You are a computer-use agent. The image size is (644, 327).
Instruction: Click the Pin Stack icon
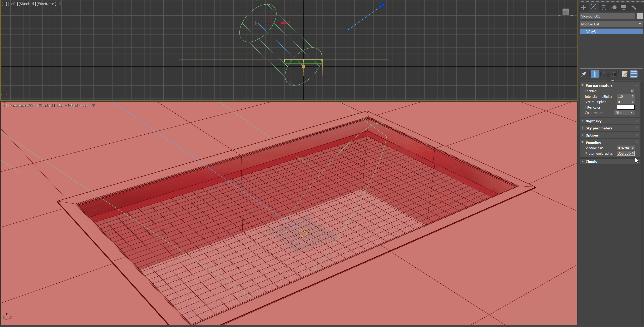[584, 74]
